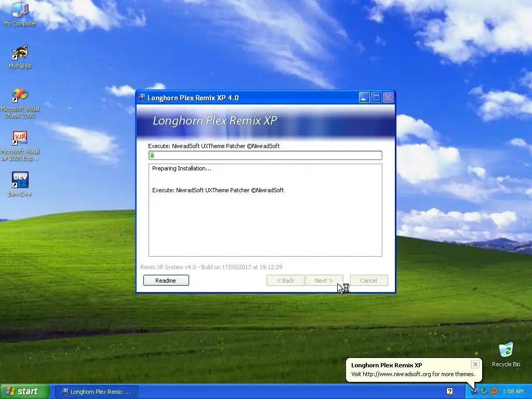
Task: Select the Longhorn Plex Remix taskbar button
Action: point(96,392)
